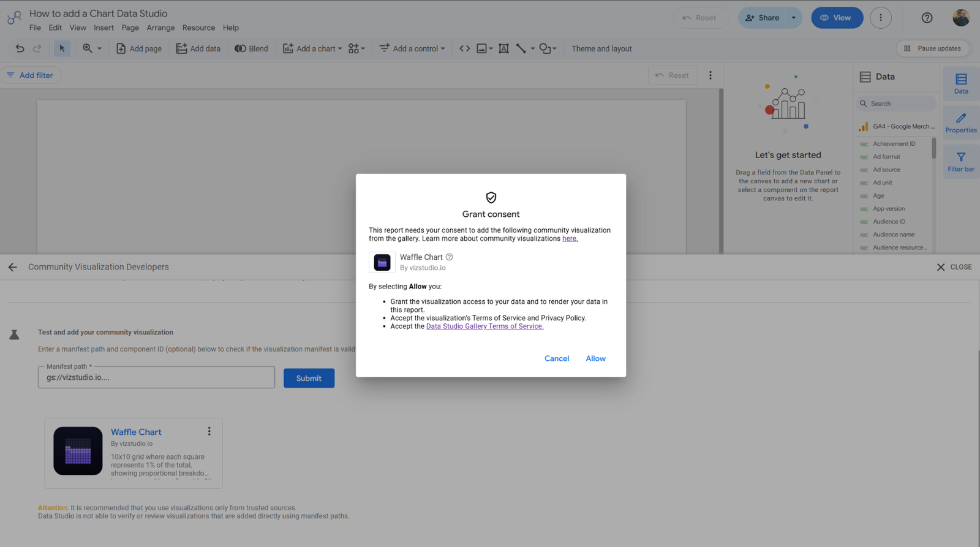Screen dimensions: 980x547
Task: Select the pointer selection tool
Action: pyautogui.click(x=62, y=48)
